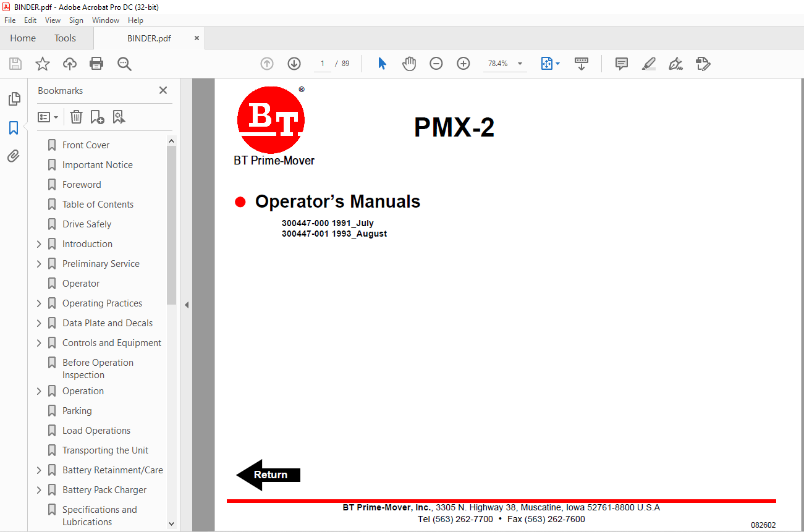Jump to Foreword bookmark

tap(82, 185)
